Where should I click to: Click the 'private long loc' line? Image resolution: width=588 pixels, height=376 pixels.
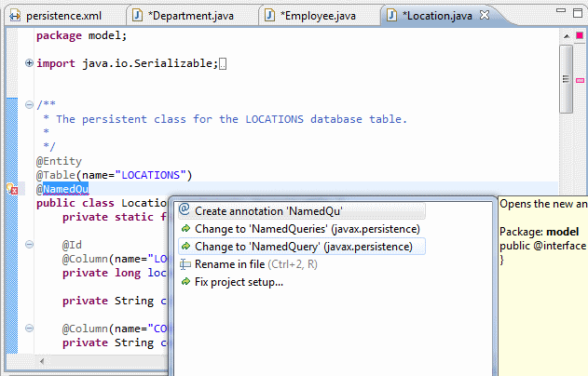[x=115, y=273]
